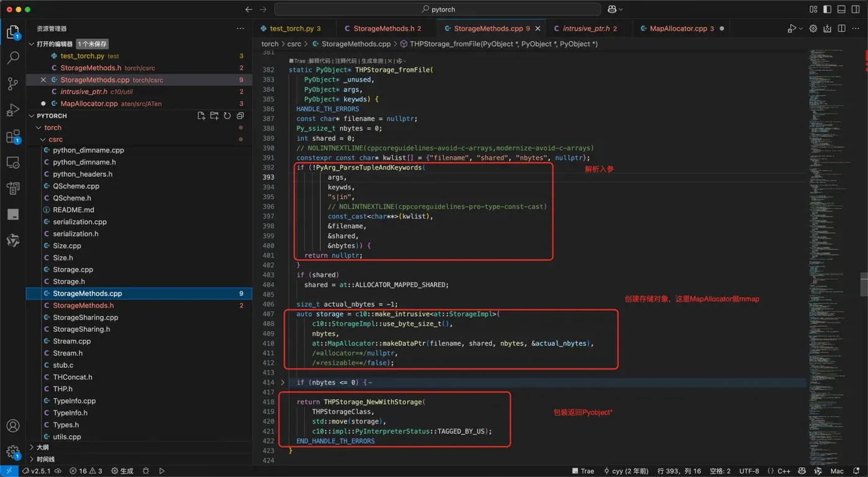The height and width of the screenshot is (477, 868).
Task: Click the editor vertical scrollbar thumb
Action: 864,284
